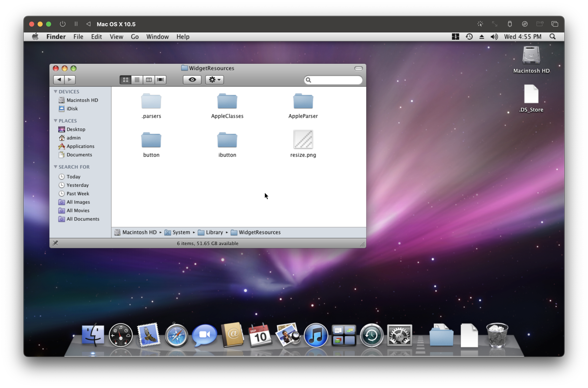Open the Window menu
The width and height of the screenshot is (588, 388).
(157, 37)
